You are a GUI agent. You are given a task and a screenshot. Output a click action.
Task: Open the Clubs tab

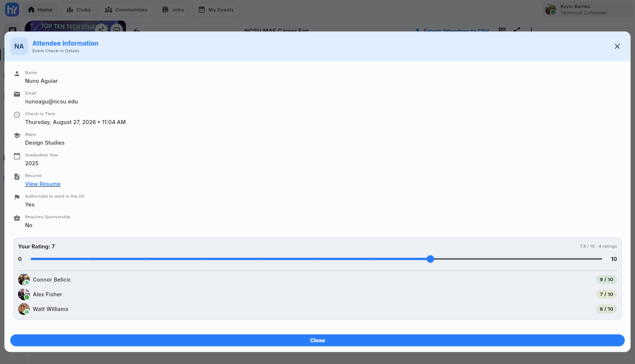click(78, 10)
